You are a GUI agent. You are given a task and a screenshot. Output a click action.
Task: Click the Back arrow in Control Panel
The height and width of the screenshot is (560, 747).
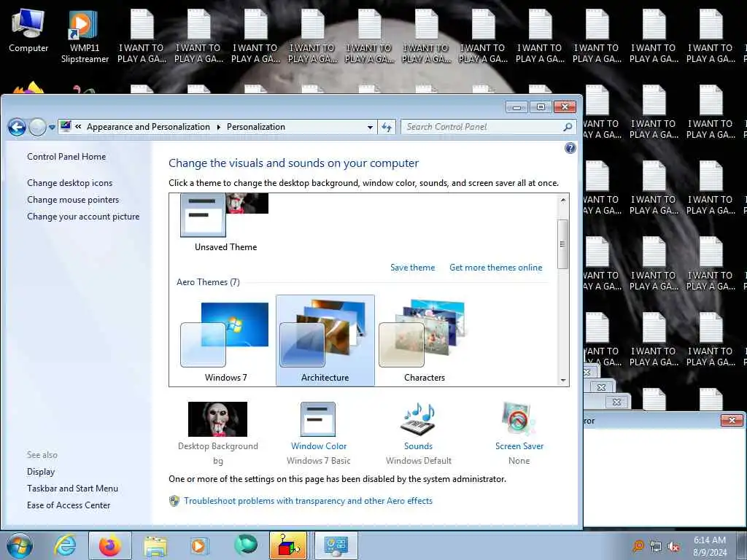(18, 127)
